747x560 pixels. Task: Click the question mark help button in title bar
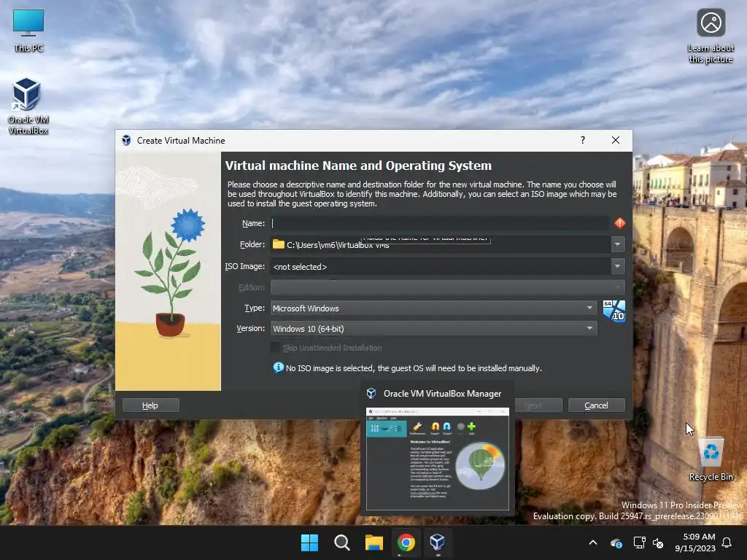point(583,140)
